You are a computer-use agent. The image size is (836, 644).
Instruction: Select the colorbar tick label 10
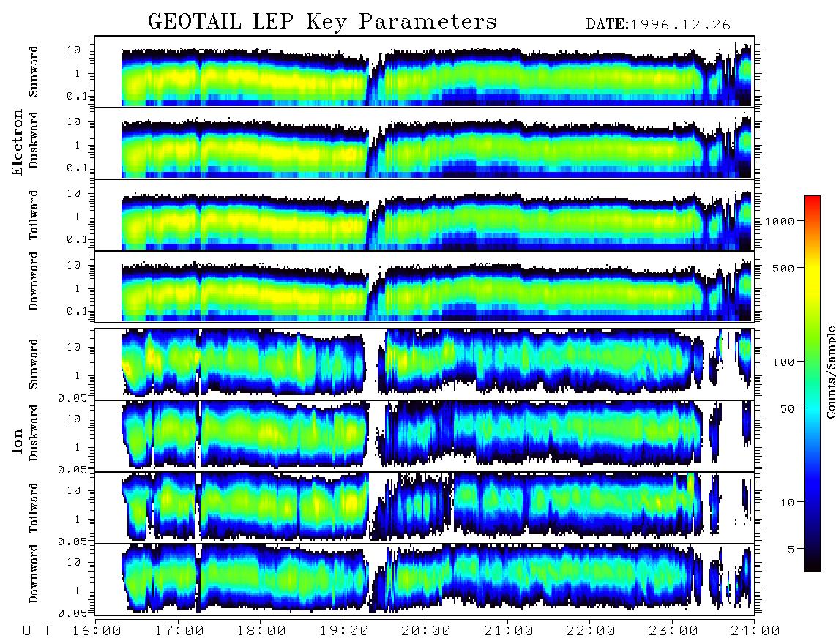(787, 503)
